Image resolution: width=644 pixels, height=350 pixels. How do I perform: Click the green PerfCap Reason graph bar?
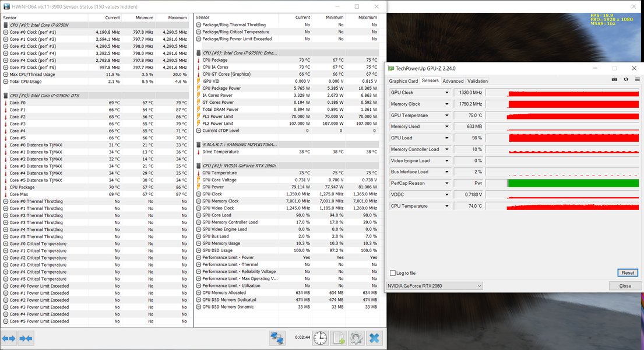[x=573, y=183]
